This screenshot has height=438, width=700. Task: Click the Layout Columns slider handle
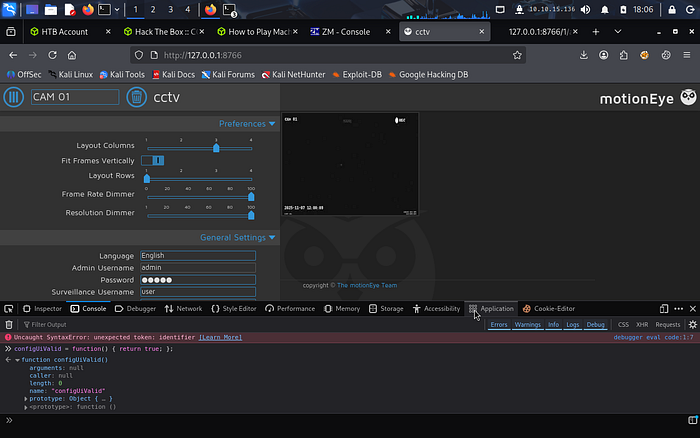click(x=216, y=148)
